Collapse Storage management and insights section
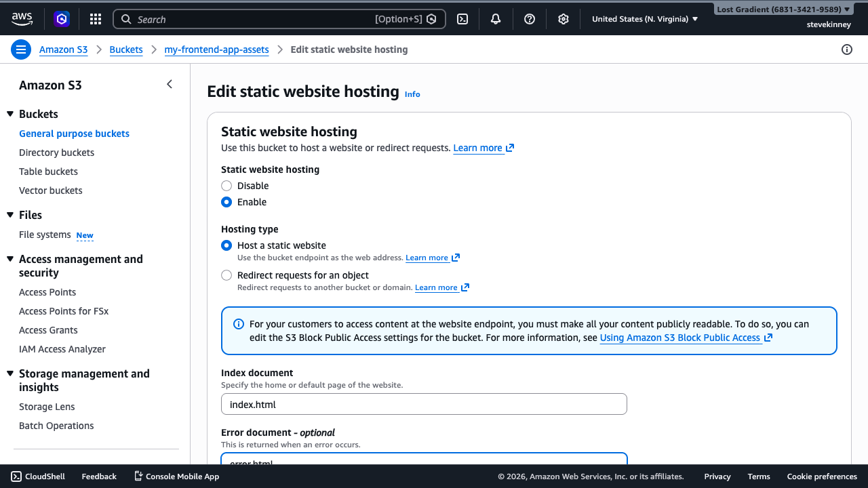Viewport: 868px width, 488px height. coord(10,373)
